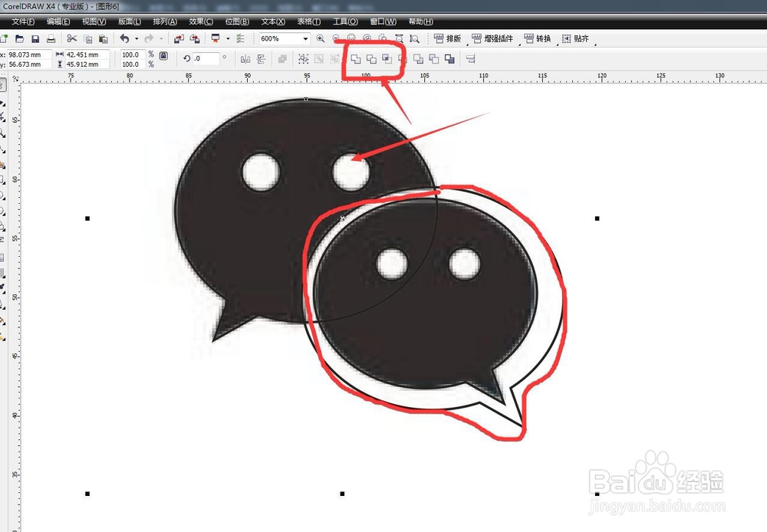Click the Mirror vertically icon

[262, 59]
